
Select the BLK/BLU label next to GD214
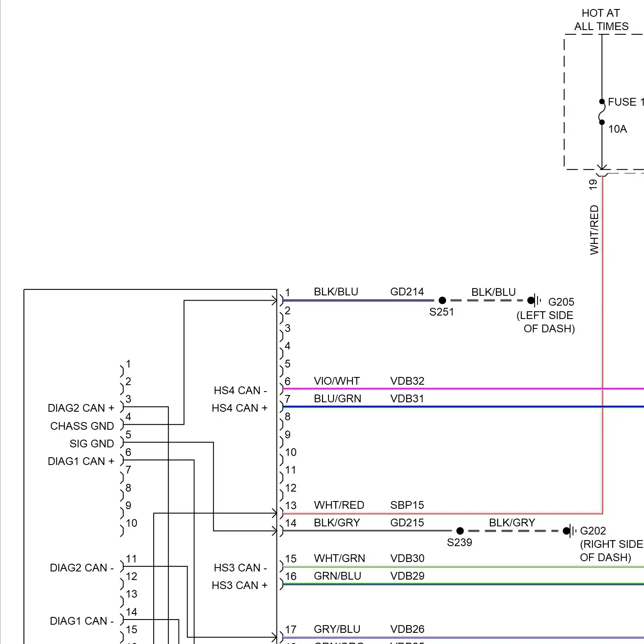(x=336, y=292)
